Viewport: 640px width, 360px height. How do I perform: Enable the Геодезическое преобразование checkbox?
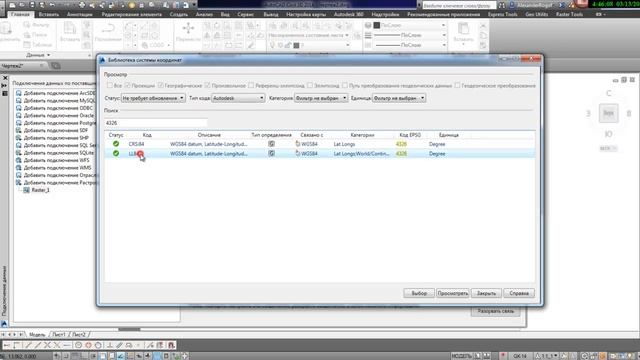pyautogui.click(x=457, y=85)
